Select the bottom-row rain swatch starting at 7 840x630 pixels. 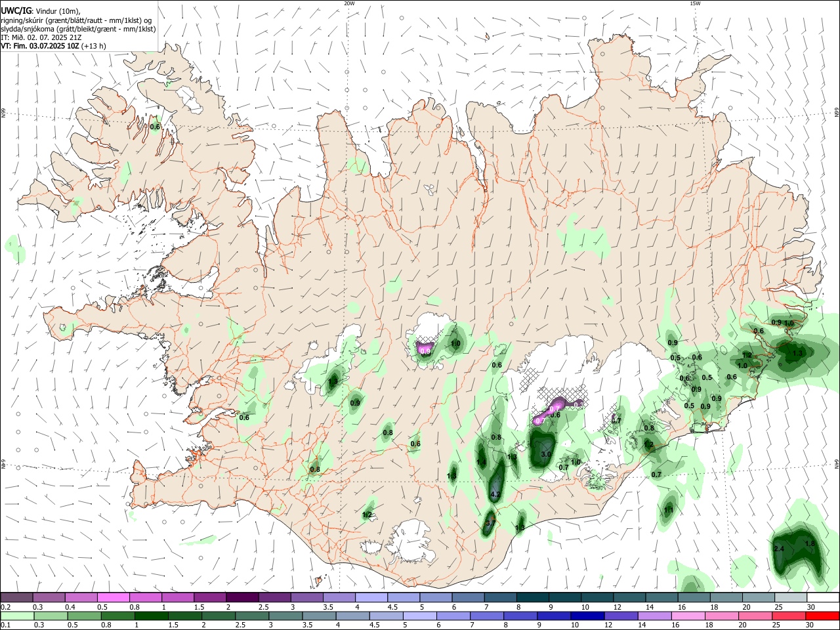point(488,616)
